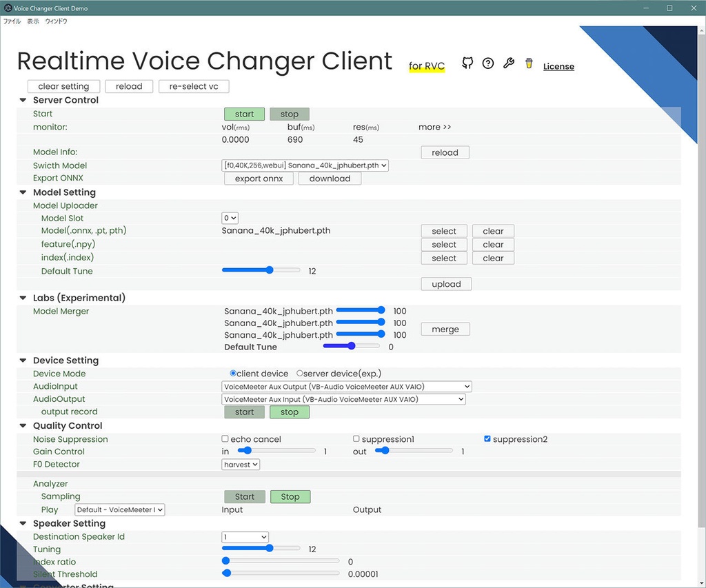706x588 pixels.
Task: Collapse the Quality Control section
Action: point(23,425)
